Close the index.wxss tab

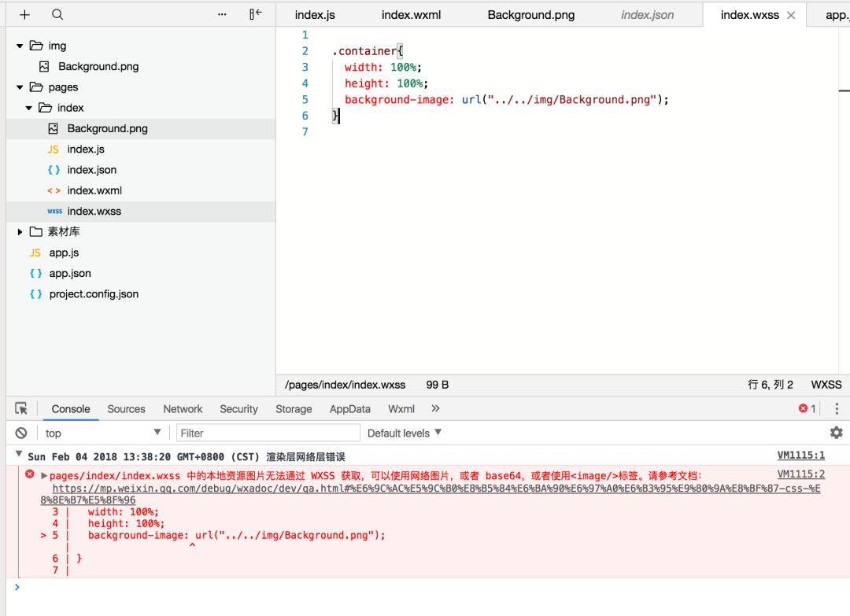791,15
